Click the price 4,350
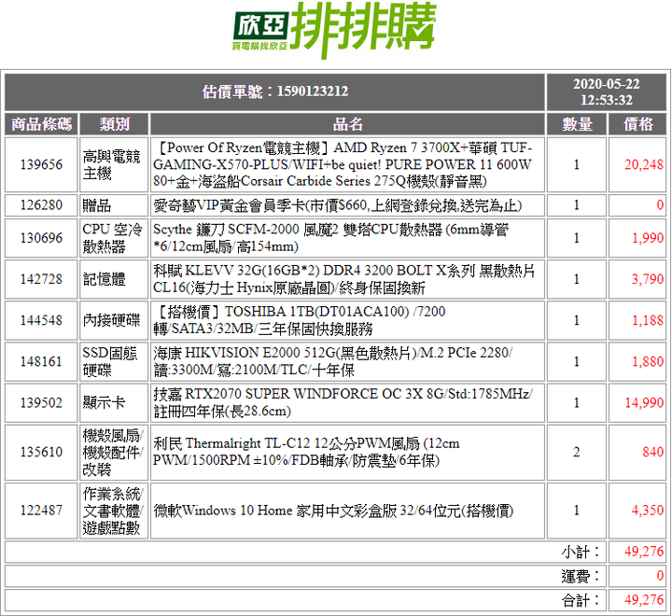The height and width of the screenshot is (616, 672). click(648, 511)
